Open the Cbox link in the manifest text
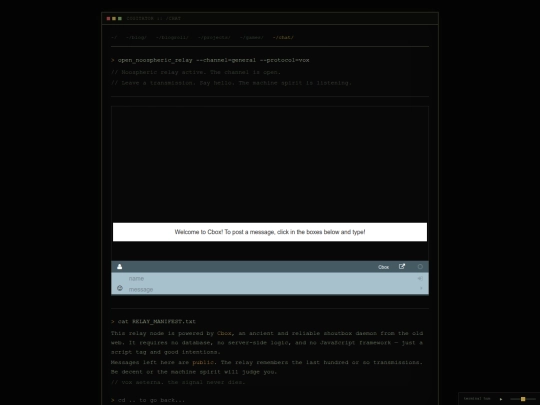 coord(224,333)
